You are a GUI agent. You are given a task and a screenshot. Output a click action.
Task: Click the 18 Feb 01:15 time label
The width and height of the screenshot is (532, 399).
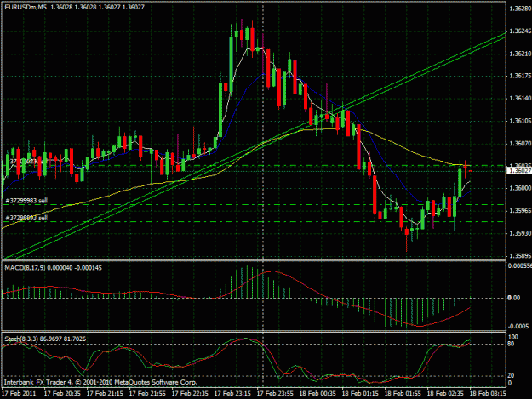[360, 394]
